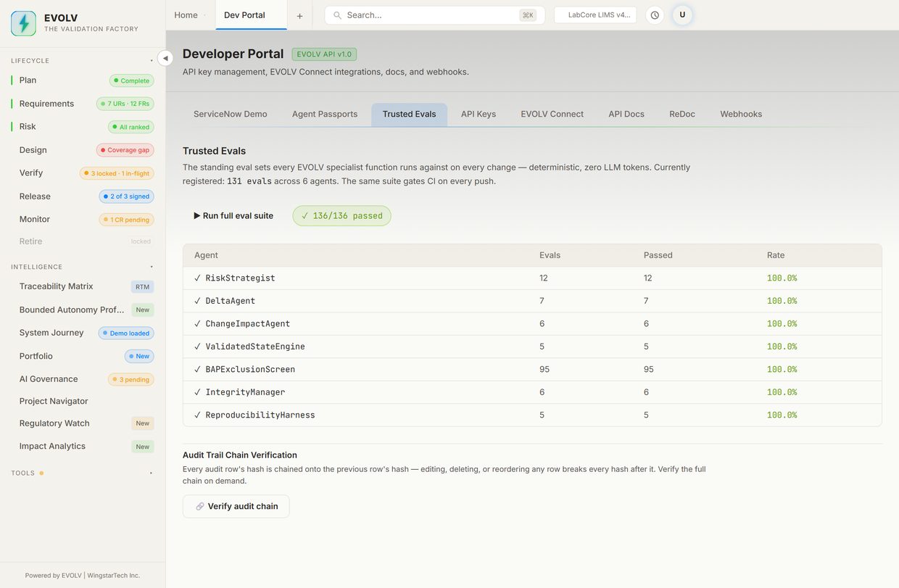The height and width of the screenshot is (588, 899).
Task: Go to Portfolio
Action: [83, 356]
